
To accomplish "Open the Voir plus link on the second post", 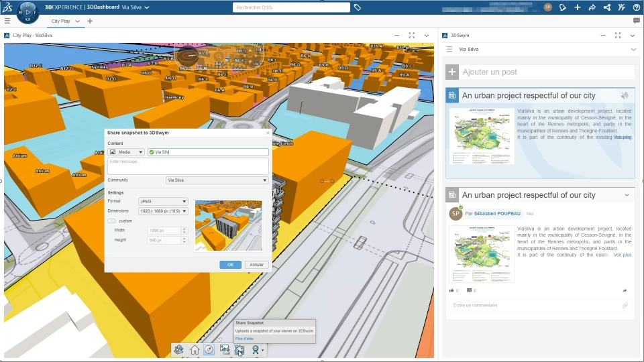I will (623, 255).
